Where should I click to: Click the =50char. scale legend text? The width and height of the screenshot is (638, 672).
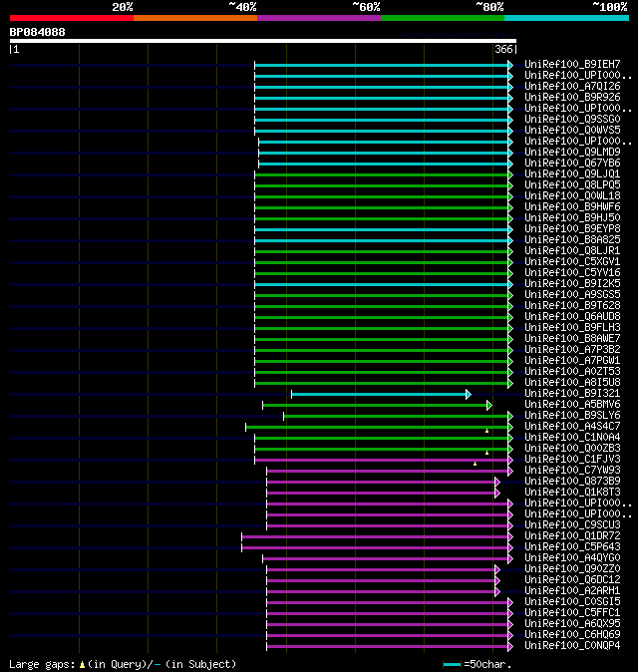(x=487, y=665)
